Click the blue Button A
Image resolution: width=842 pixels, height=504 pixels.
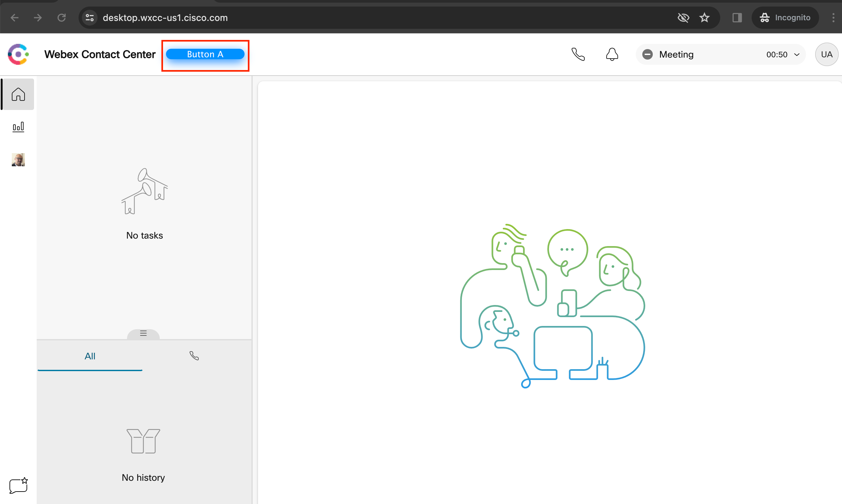(205, 54)
